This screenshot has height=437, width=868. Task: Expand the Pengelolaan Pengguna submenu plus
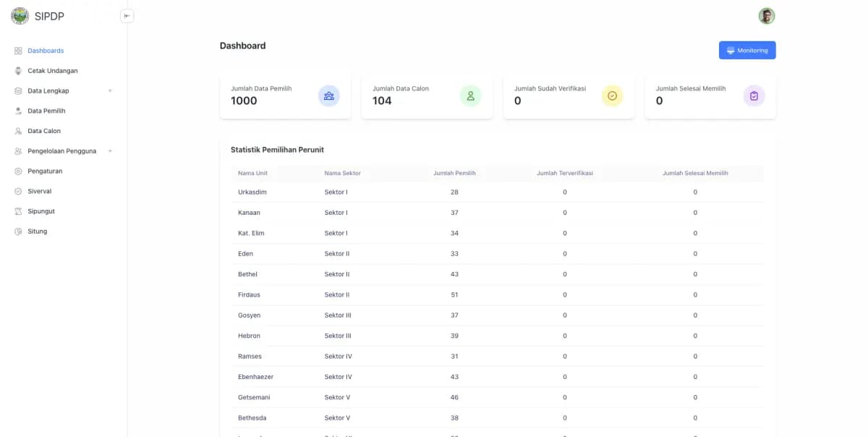click(110, 151)
